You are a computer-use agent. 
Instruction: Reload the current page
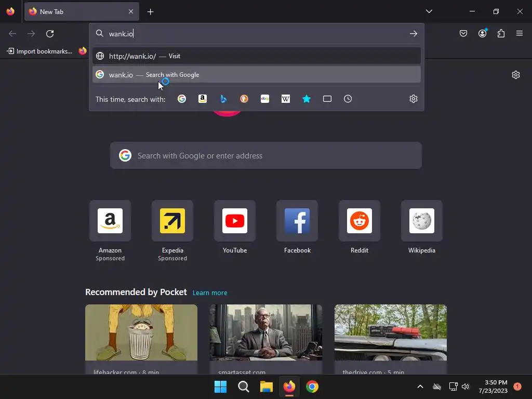50,34
